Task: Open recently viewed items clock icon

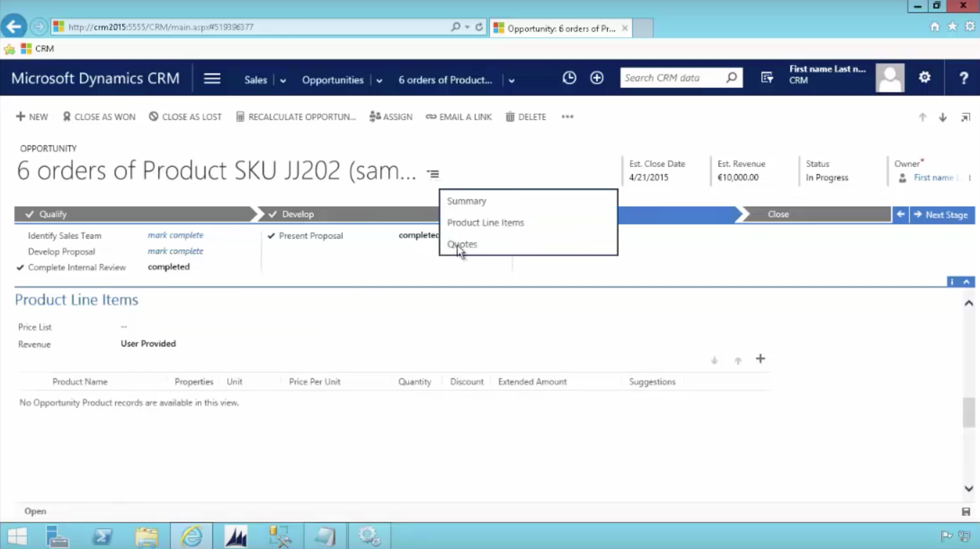Action: pyautogui.click(x=569, y=78)
